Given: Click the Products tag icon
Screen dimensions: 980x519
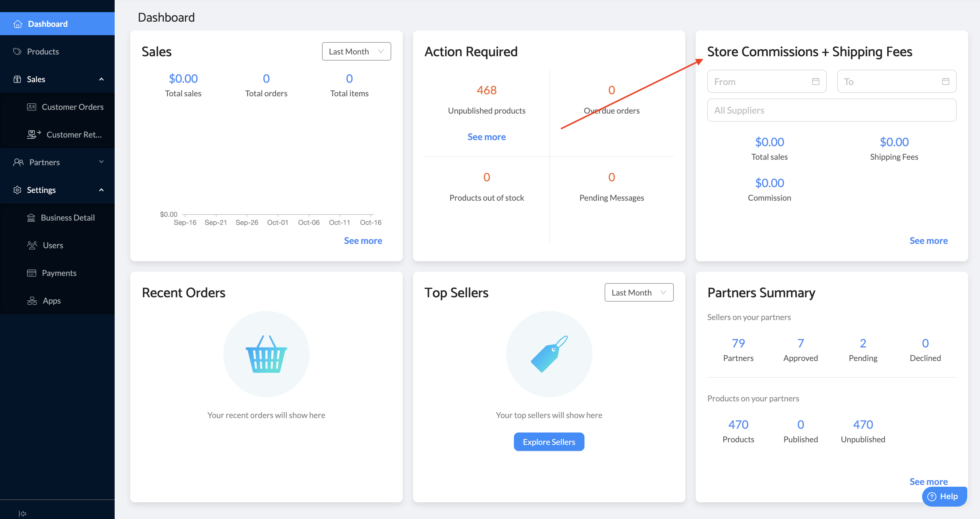Looking at the screenshot, I should 17,51.
